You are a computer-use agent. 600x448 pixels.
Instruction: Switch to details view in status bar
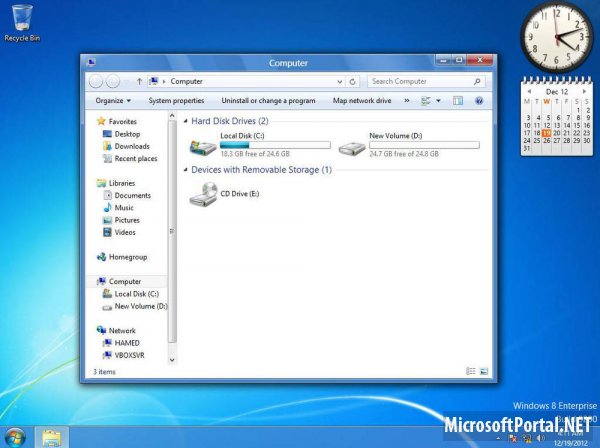coord(471,371)
